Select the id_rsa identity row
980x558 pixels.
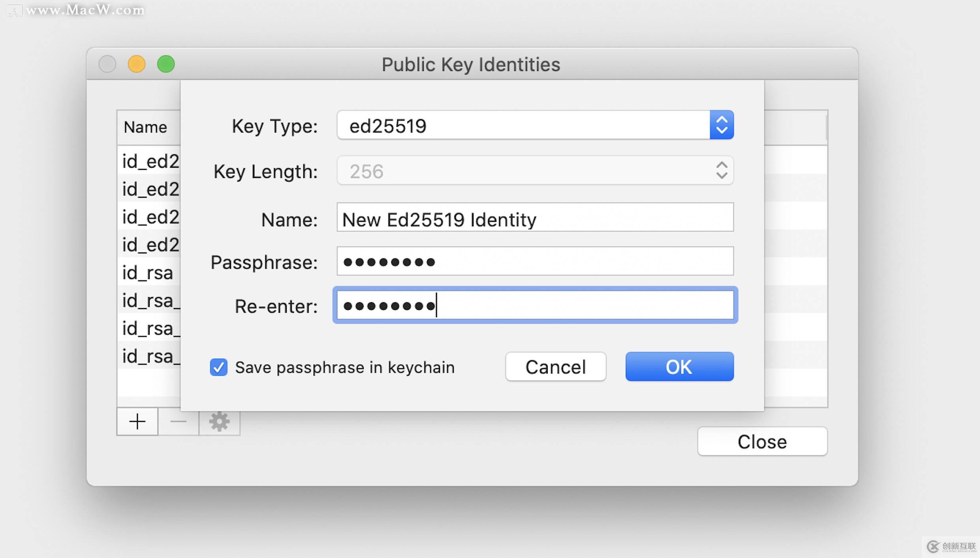149,273
